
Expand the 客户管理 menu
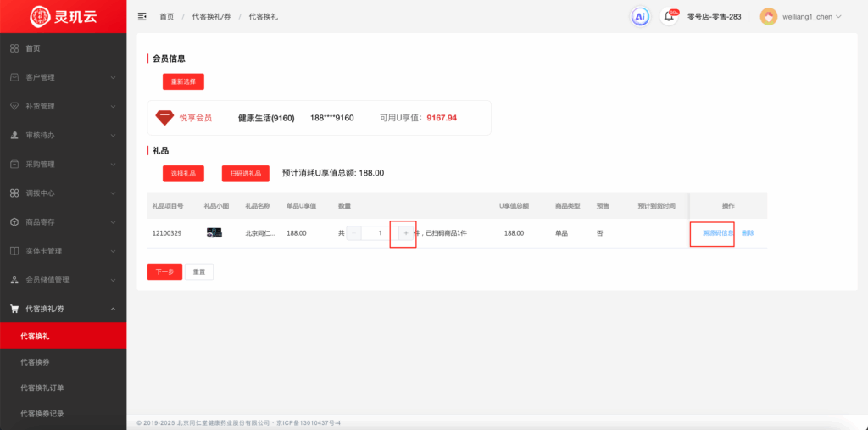(63, 77)
